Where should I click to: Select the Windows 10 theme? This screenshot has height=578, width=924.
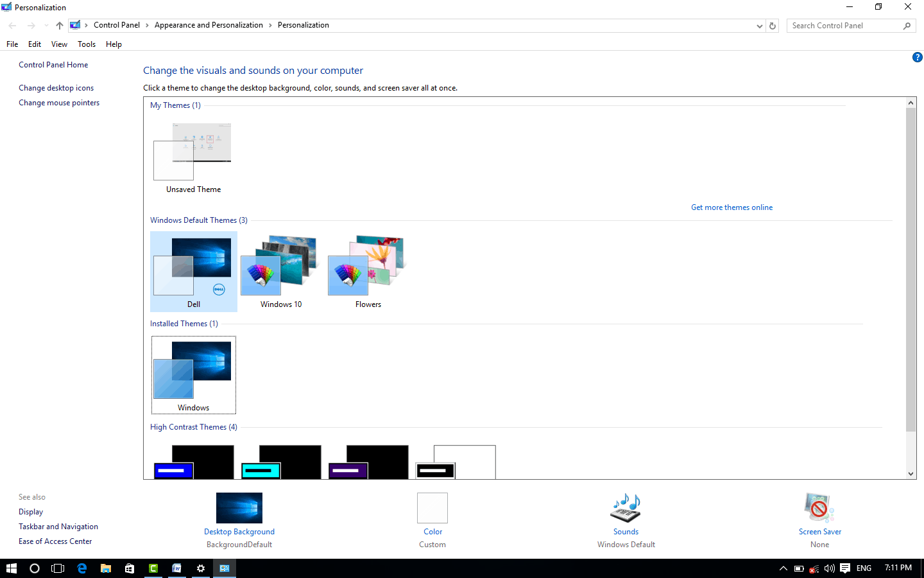click(280, 272)
